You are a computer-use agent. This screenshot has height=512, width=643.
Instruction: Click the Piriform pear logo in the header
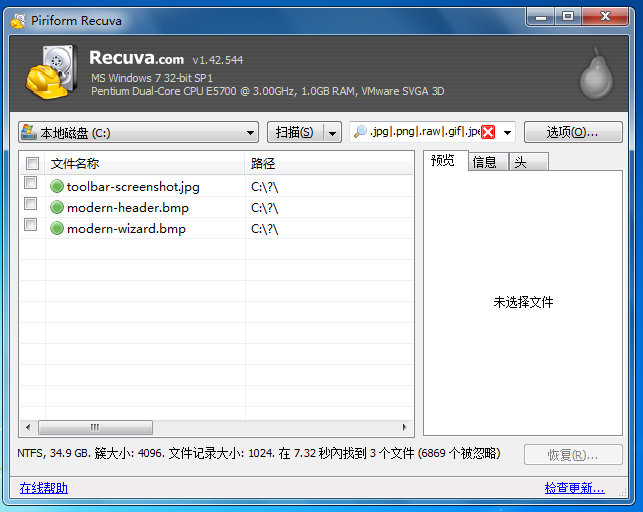[x=600, y=72]
